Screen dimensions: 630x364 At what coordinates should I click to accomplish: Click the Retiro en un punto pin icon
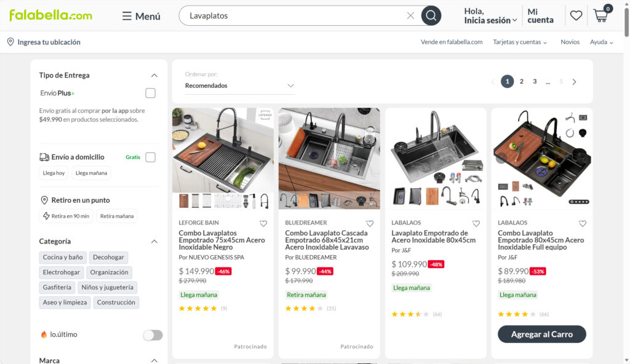pyautogui.click(x=44, y=200)
